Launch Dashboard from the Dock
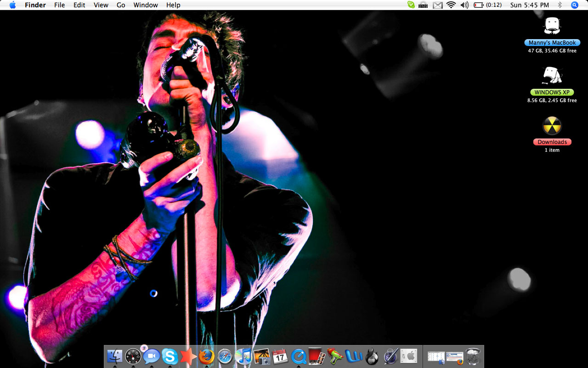The height and width of the screenshot is (368, 588). click(x=133, y=356)
